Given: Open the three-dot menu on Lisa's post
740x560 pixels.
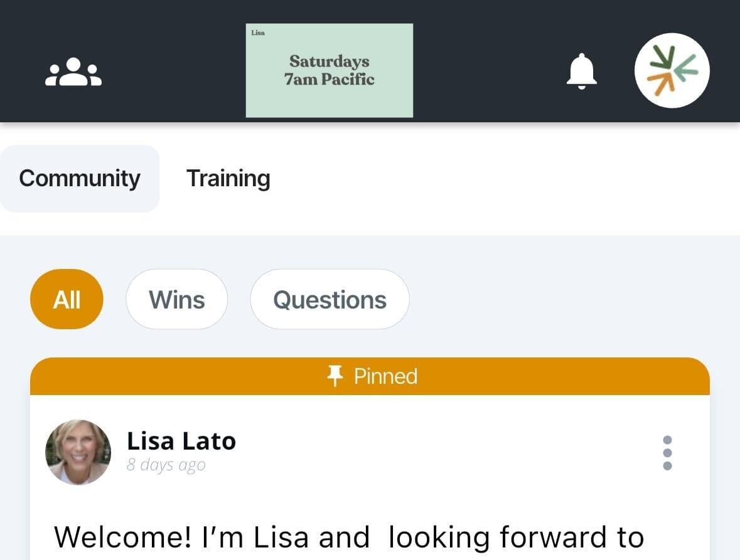Looking at the screenshot, I should [667, 453].
